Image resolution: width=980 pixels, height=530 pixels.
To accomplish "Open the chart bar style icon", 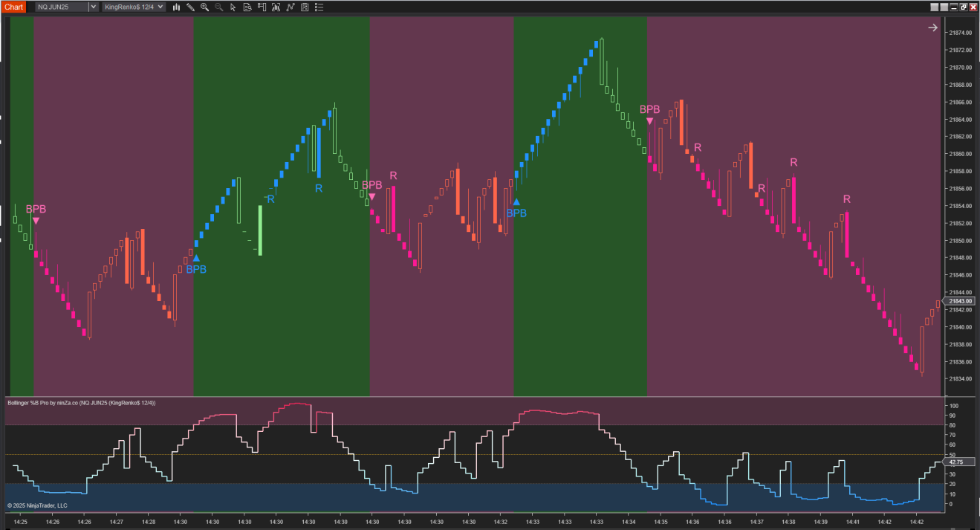I will (x=176, y=7).
